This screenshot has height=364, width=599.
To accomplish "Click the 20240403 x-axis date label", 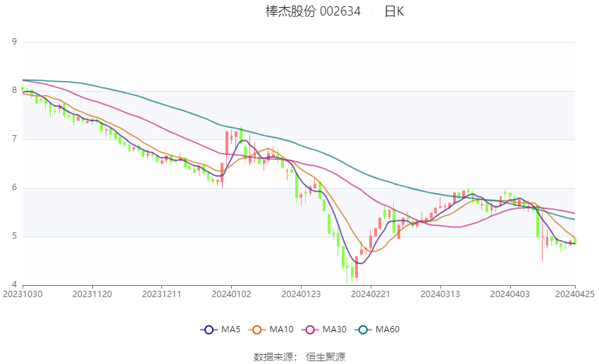I will point(510,294).
